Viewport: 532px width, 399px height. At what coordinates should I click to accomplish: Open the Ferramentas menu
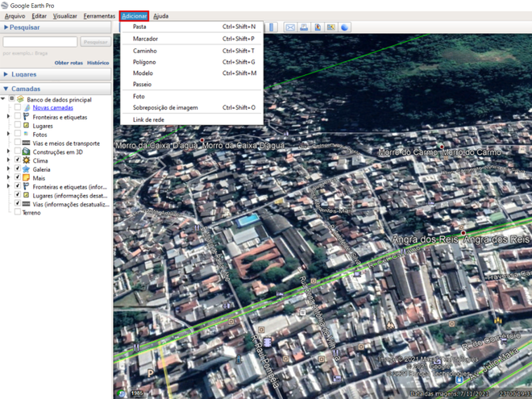tap(99, 16)
